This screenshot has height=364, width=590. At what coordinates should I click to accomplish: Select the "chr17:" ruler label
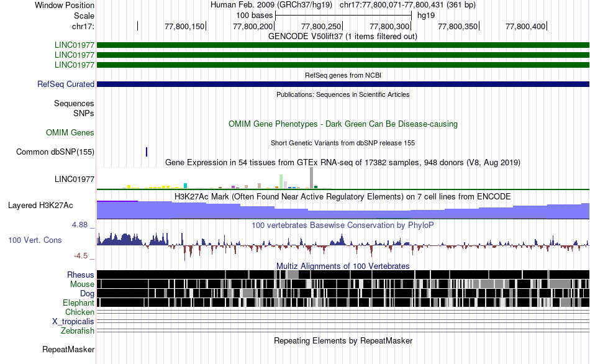(83, 26)
